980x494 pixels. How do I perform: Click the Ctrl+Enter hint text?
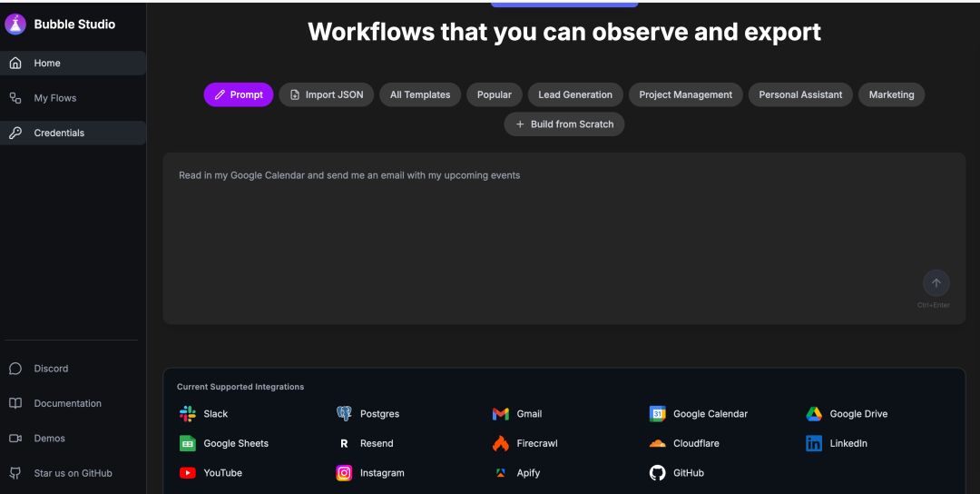click(x=933, y=305)
